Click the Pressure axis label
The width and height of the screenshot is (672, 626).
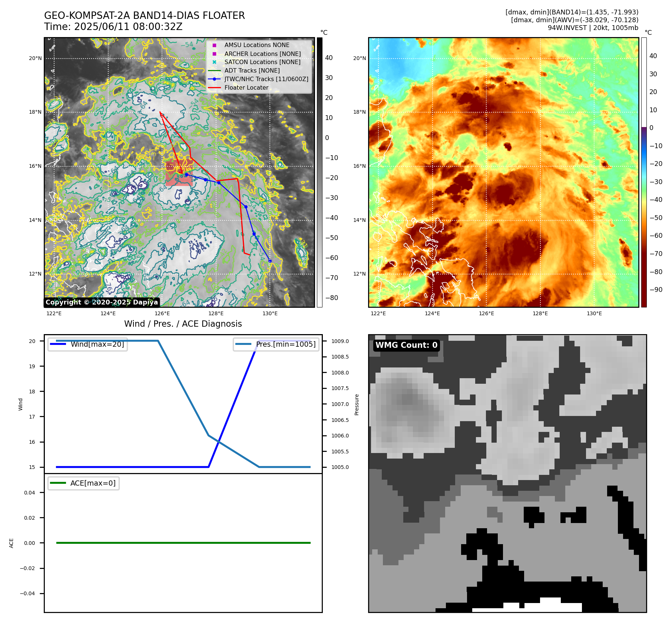(x=357, y=404)
